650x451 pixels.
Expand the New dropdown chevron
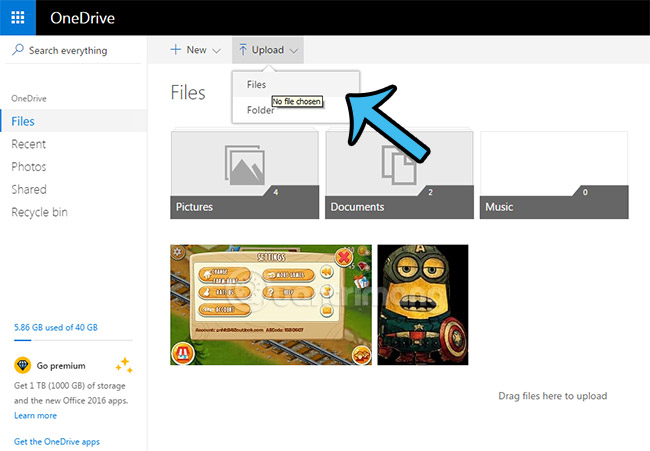click(217, 50)
